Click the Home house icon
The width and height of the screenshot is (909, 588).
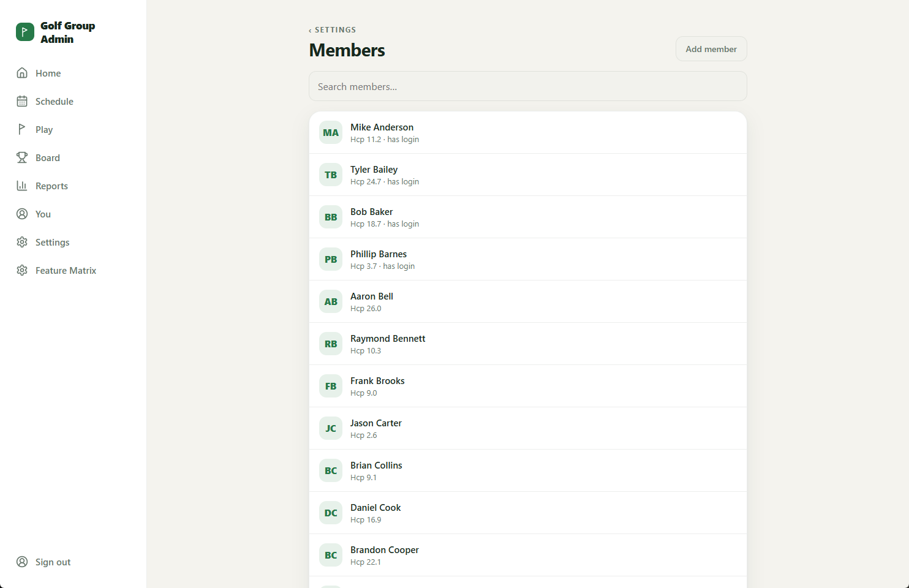22,73
